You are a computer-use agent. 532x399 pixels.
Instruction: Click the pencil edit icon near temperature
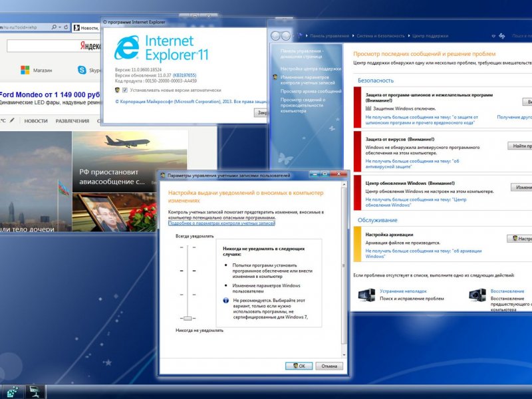[12, 120]
